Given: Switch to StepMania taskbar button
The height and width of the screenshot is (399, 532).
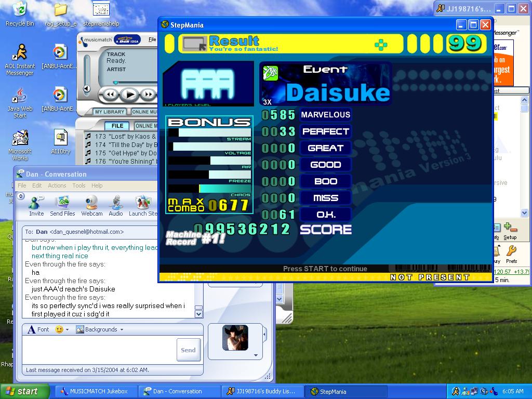Looking at the screenshot, I should click(345, 391).
